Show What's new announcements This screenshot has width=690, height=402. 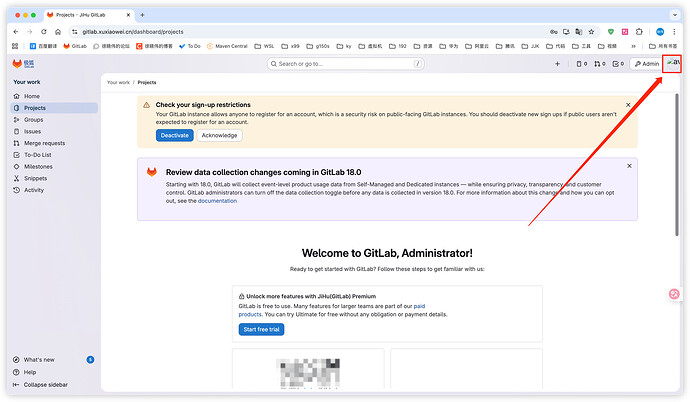pyautogui.click(x=39, y=359)
